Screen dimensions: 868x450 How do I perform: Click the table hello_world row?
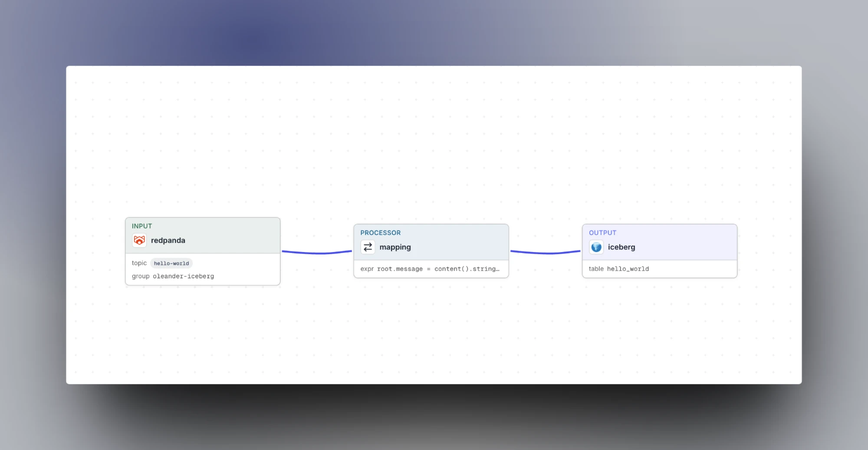(619, 269)
